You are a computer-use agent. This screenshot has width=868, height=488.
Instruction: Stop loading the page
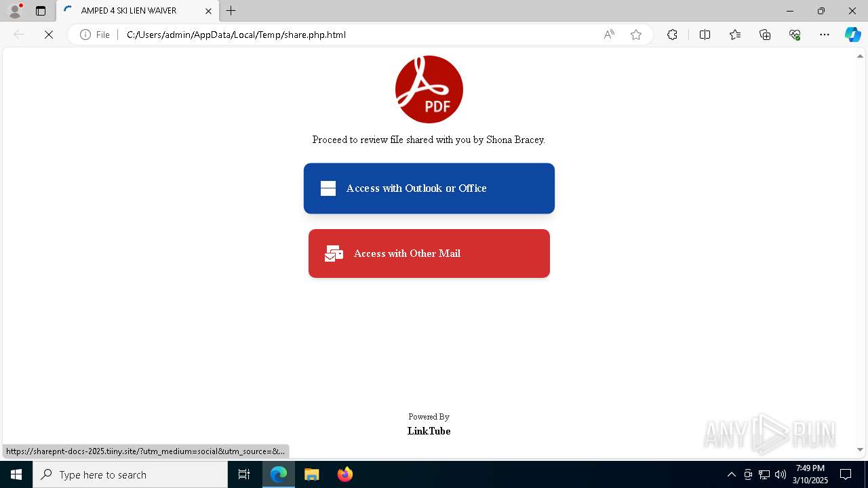tap(49, 35)
